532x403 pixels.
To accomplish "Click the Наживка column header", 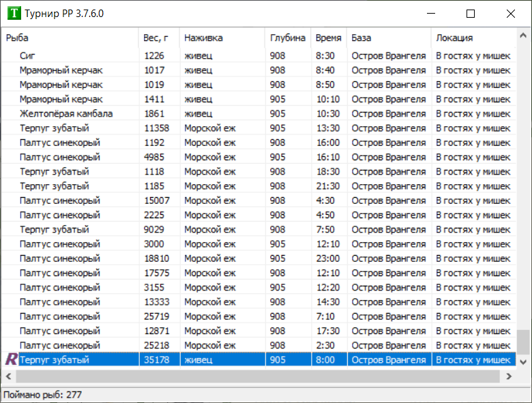I will click(x=222, y=38).
